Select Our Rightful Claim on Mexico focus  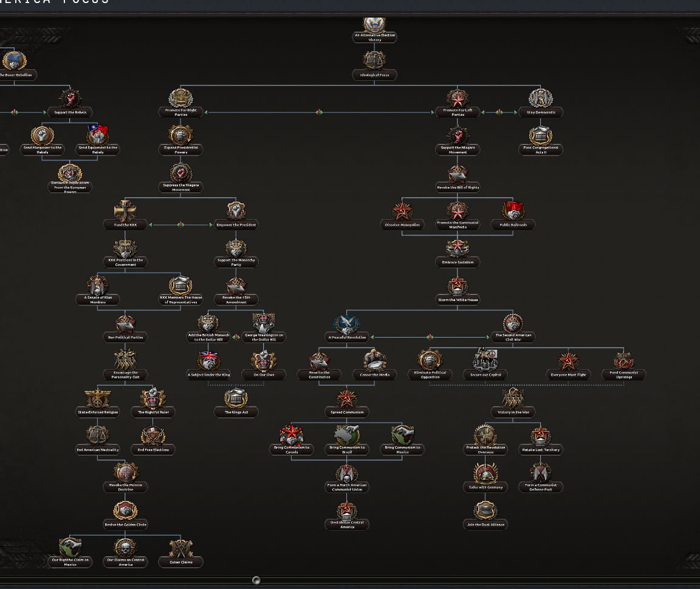pyautogui.click(x=70, y=553)
